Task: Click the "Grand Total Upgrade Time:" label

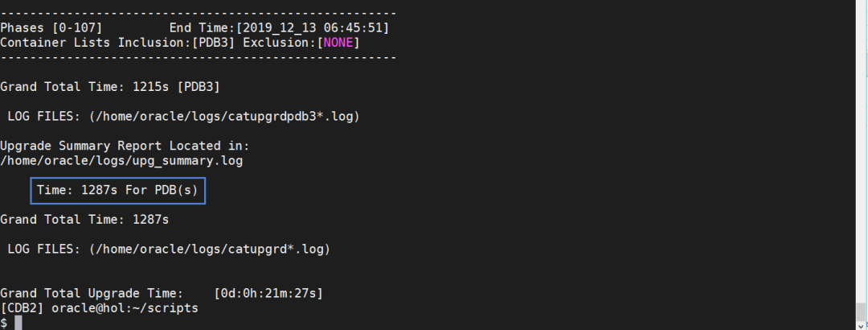Action: click(x=99, y=293)
